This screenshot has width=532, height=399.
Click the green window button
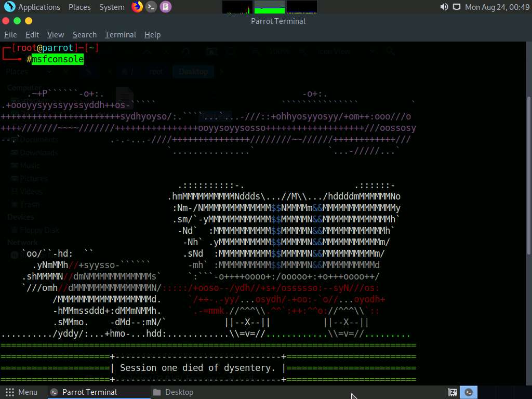click(x=17, y=21)
